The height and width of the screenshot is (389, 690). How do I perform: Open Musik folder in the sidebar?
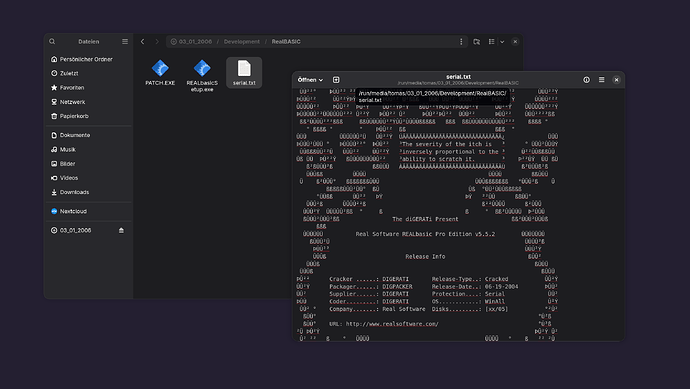pyautogui.click(x=88, y=149)
